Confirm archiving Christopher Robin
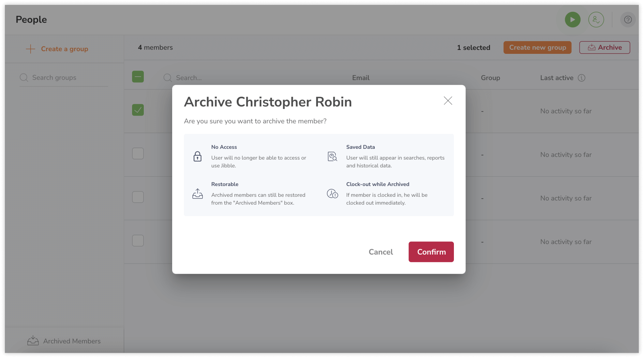The image size is (644, 358). point(431,252)
